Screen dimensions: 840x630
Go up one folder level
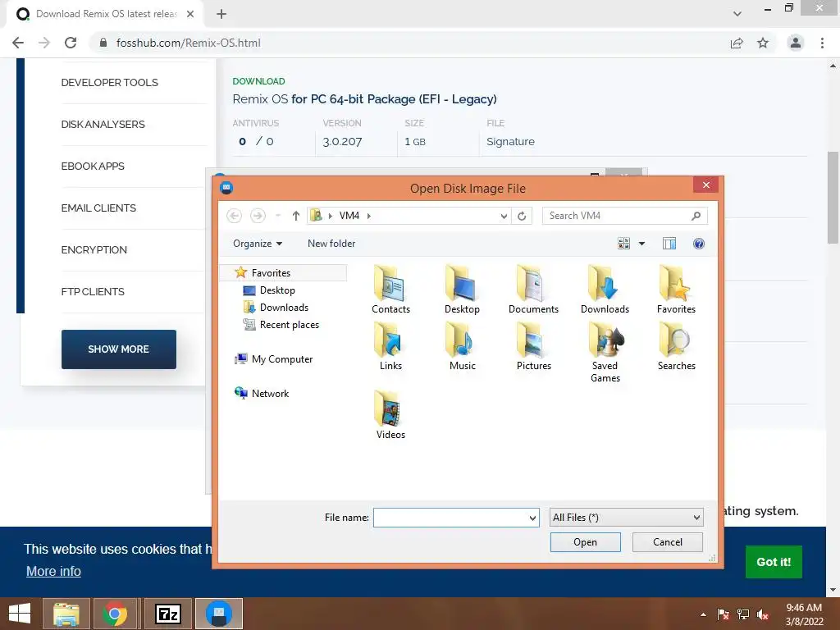[x=295, y=216]
